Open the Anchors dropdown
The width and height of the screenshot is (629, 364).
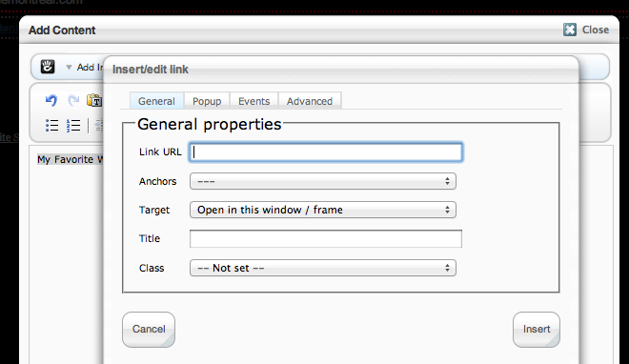(x=323, y=181)
